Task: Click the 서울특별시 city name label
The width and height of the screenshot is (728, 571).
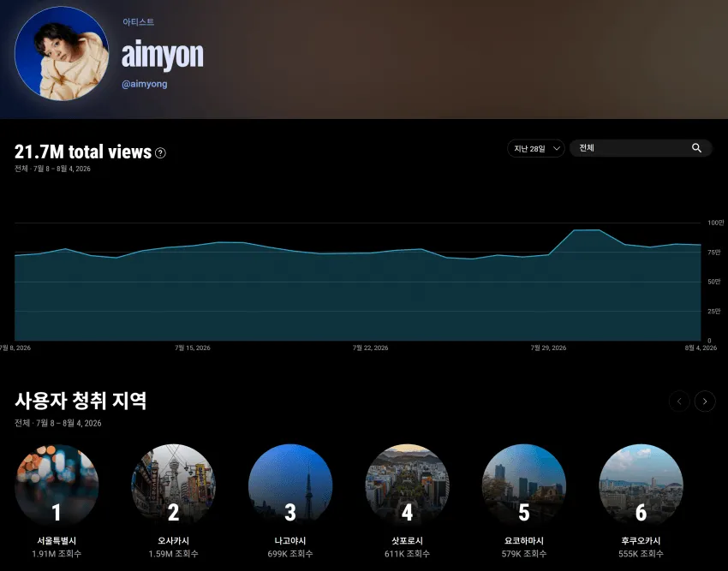Action: [x=57, y=541]
